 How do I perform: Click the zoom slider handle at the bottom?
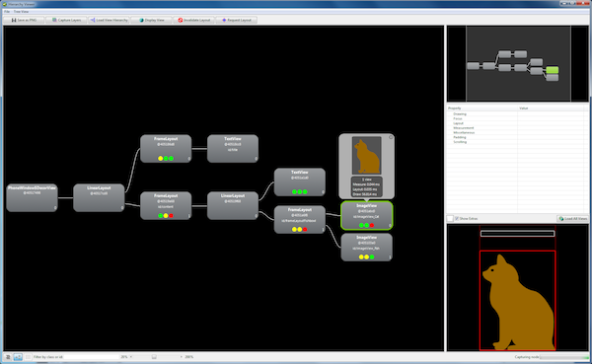pyautogui.click(x=154, y=357)
